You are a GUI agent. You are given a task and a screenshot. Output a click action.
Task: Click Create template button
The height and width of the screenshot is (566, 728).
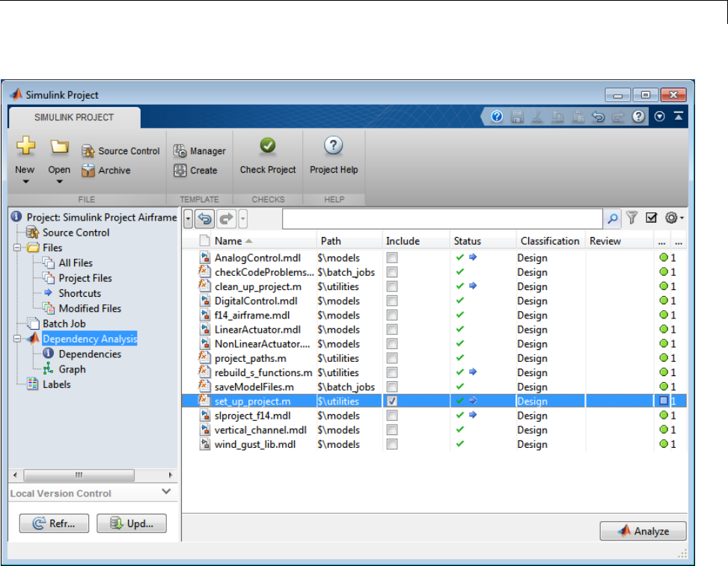[x=195, y=170]
